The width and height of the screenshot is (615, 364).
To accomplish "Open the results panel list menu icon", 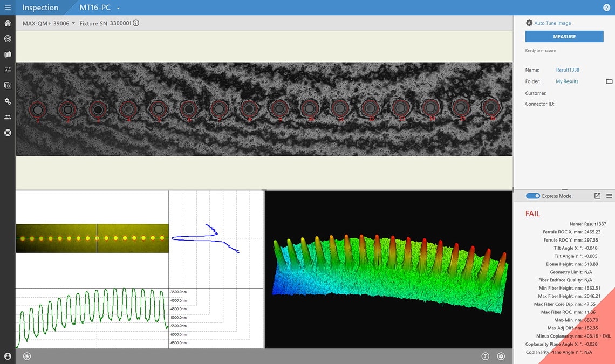I will coord(609,196).
